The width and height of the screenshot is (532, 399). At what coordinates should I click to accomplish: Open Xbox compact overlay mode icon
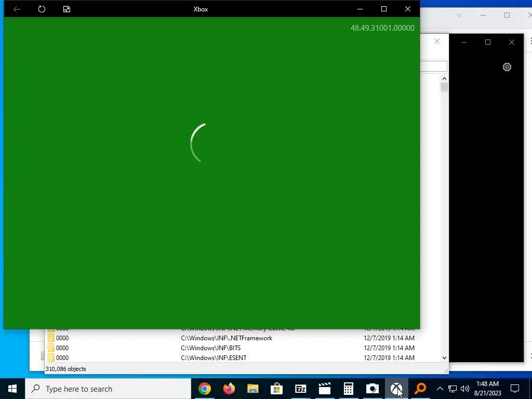point(66,9)
